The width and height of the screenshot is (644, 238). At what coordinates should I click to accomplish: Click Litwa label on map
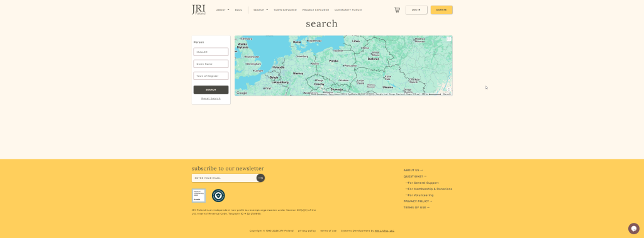click(x=356, y=41)
